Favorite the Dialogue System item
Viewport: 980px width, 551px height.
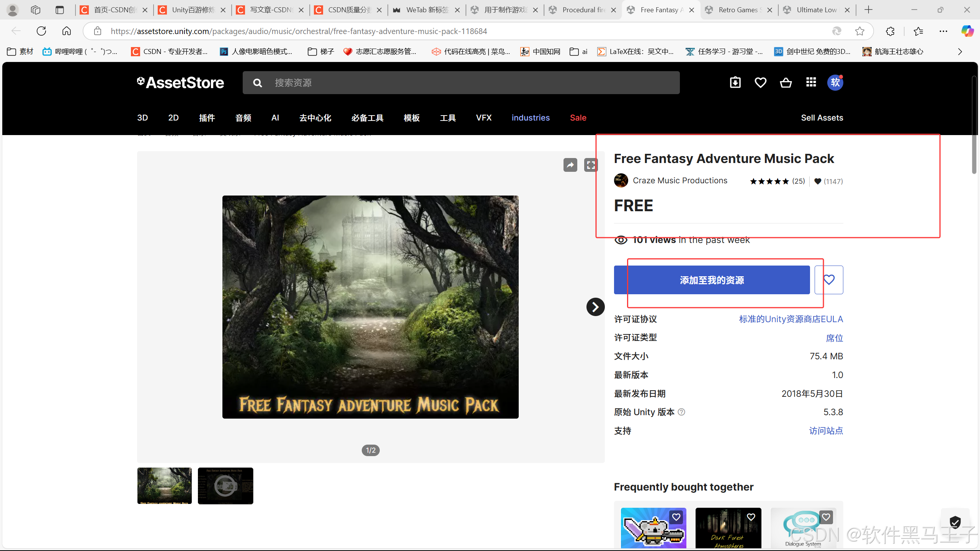click(826, 517)
